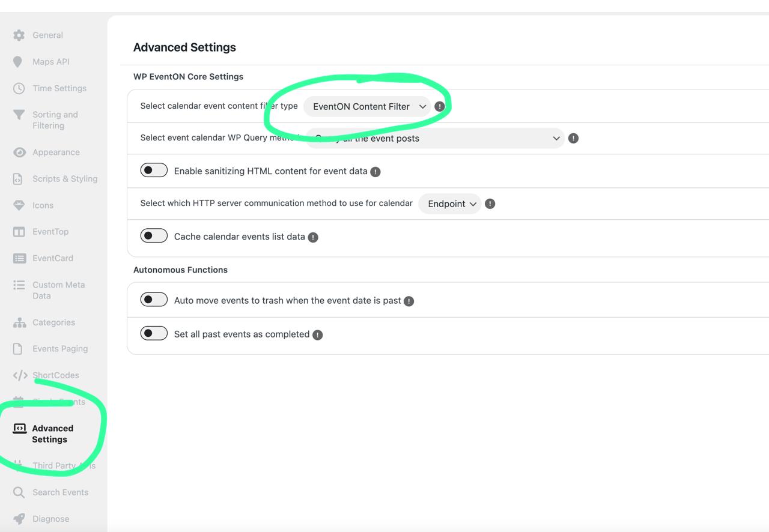The width and height of the screenshot is (769, 532).
Task: Click info icon beside content filter type
Action: pyautogui.click(x=440, y=106)
